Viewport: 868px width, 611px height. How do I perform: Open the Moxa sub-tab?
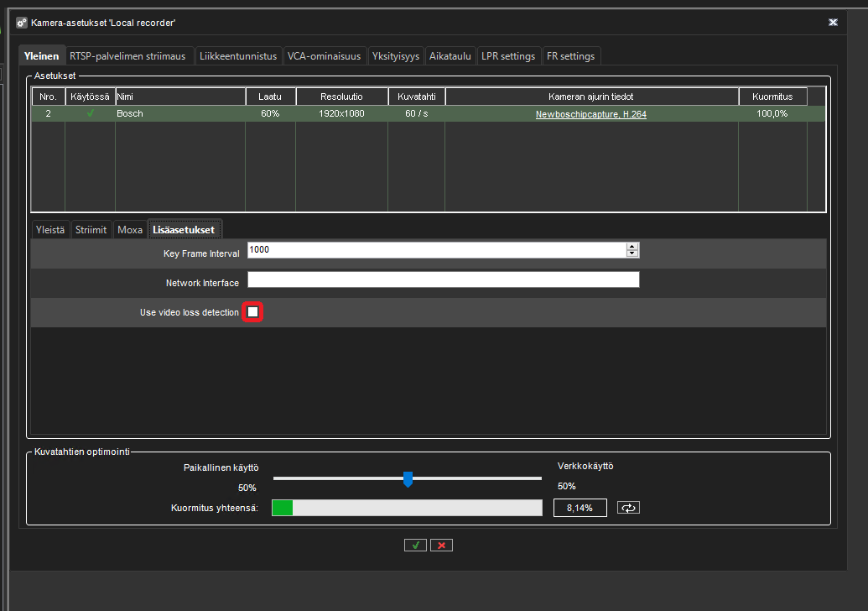130,229
